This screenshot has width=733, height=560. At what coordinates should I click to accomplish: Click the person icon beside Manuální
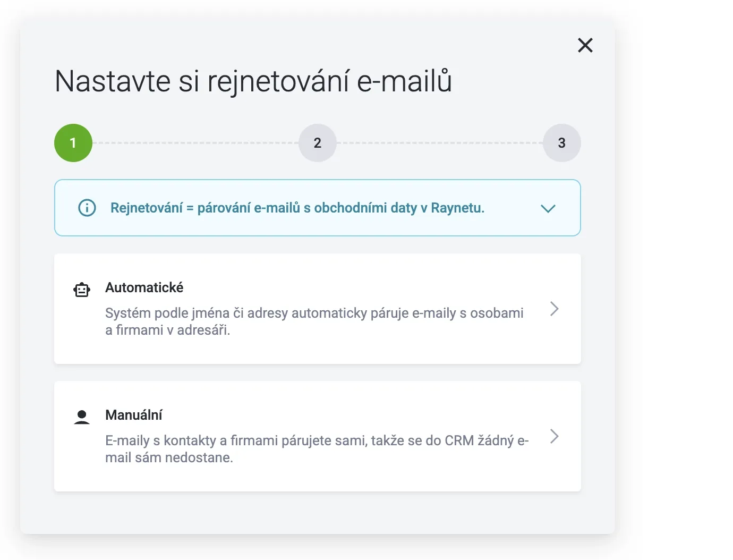(x=82, y=417)
